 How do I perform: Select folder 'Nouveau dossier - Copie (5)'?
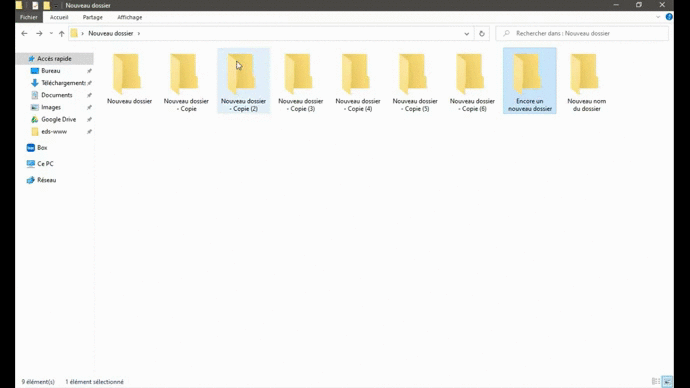click(x=415, y=81)
